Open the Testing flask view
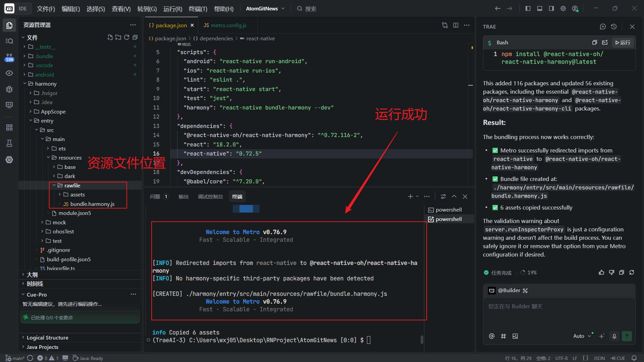This screenshot has width=644, height=362. (x=9, y=143)
